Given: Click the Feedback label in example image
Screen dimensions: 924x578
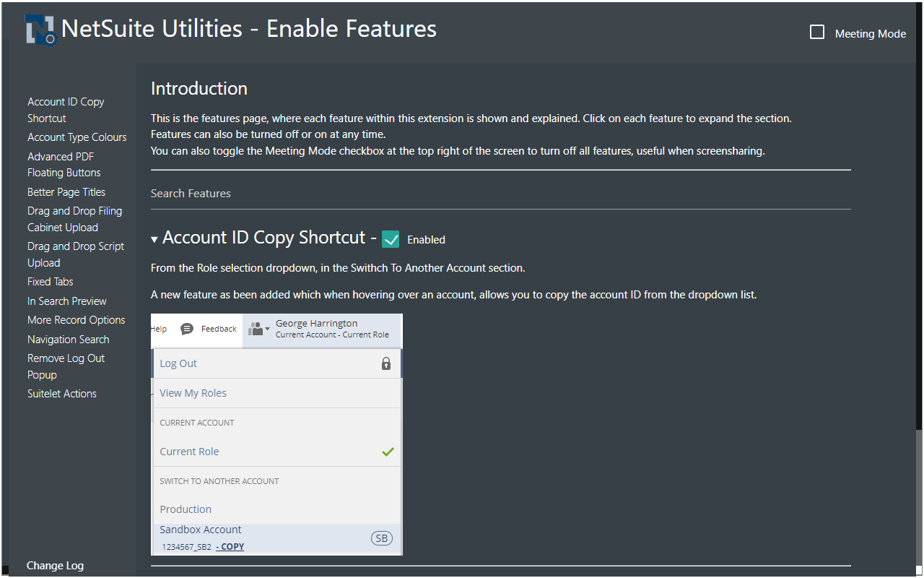Looking at the screenshot, I should [x=219, y=329].
